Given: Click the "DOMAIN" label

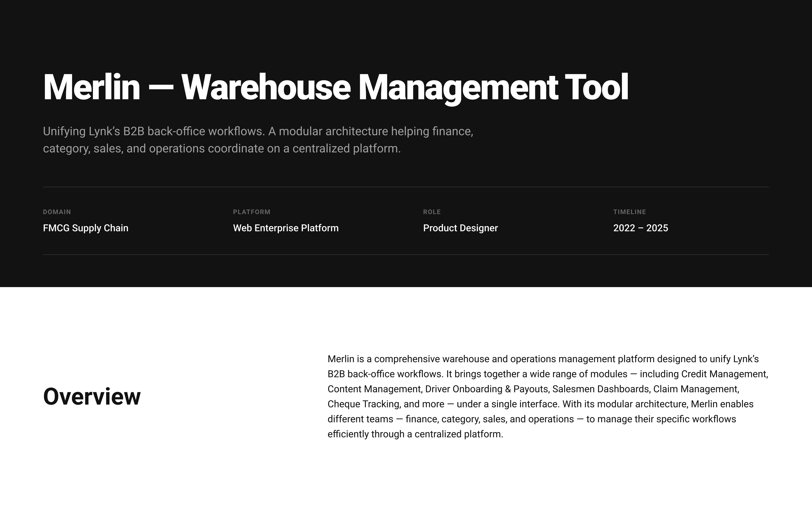Looking at the screenshot, I should (57, 212).
